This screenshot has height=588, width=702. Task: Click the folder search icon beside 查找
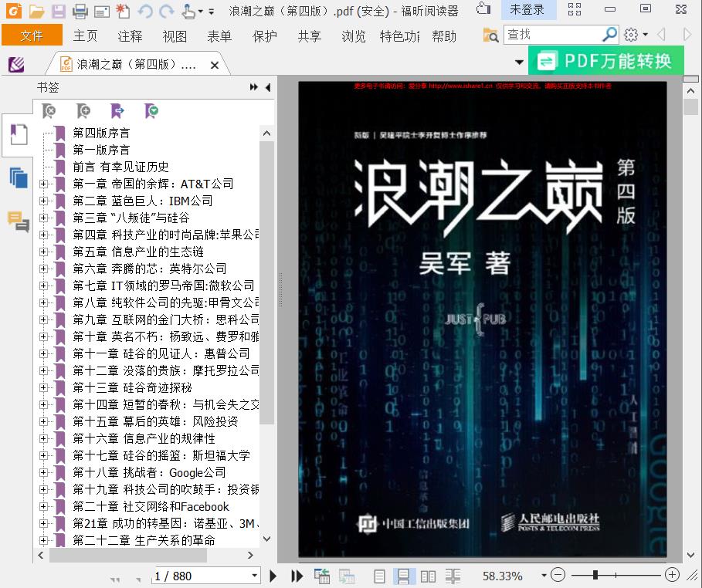490,35
